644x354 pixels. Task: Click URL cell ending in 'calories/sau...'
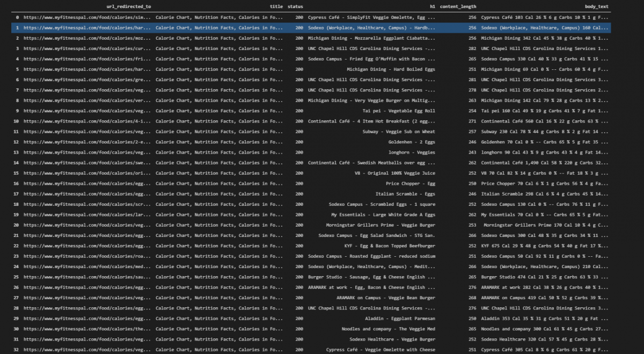[87, 277]
